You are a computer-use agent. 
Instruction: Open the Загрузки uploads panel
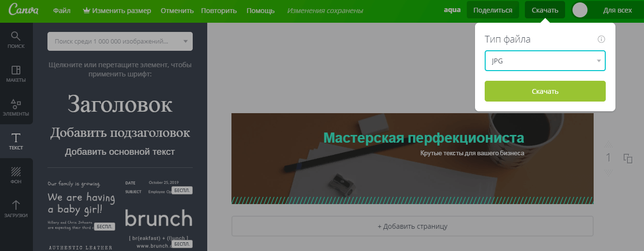pos(16,209)
